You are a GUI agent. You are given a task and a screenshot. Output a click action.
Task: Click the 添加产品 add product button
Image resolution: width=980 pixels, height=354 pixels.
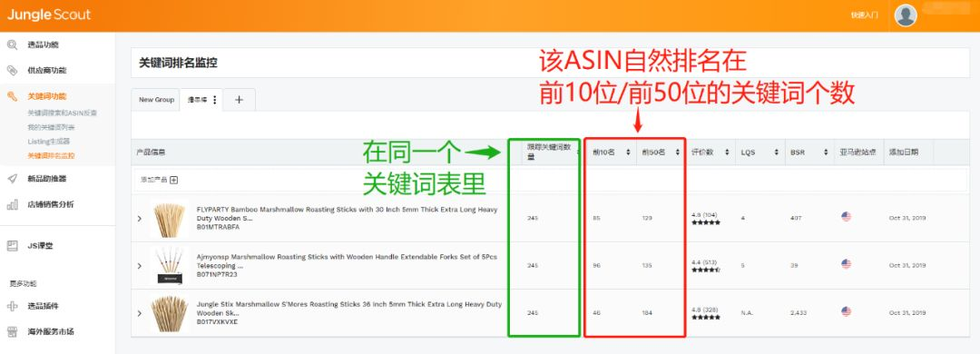[x=159, y=180]
